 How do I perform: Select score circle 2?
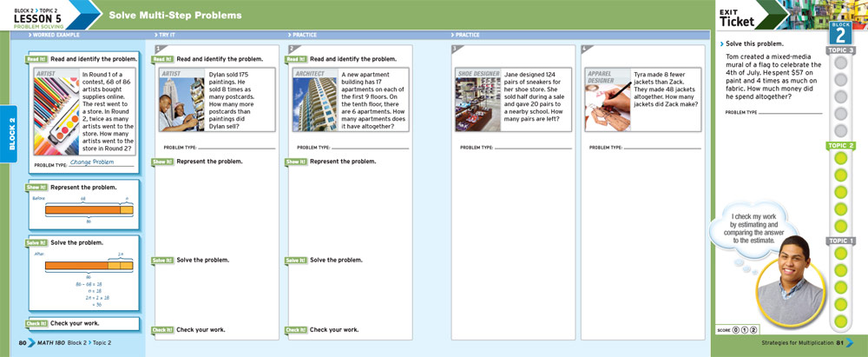point(754,329)
